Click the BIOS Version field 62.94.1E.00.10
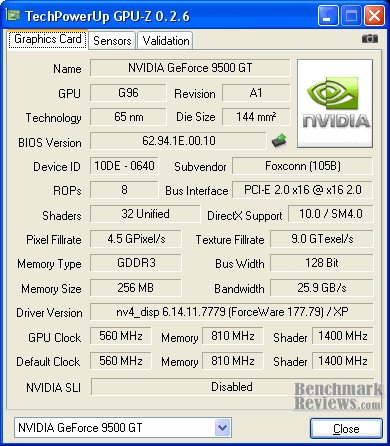Image resolution: width=390 pixels, height=446 pixels. point(178,141)
